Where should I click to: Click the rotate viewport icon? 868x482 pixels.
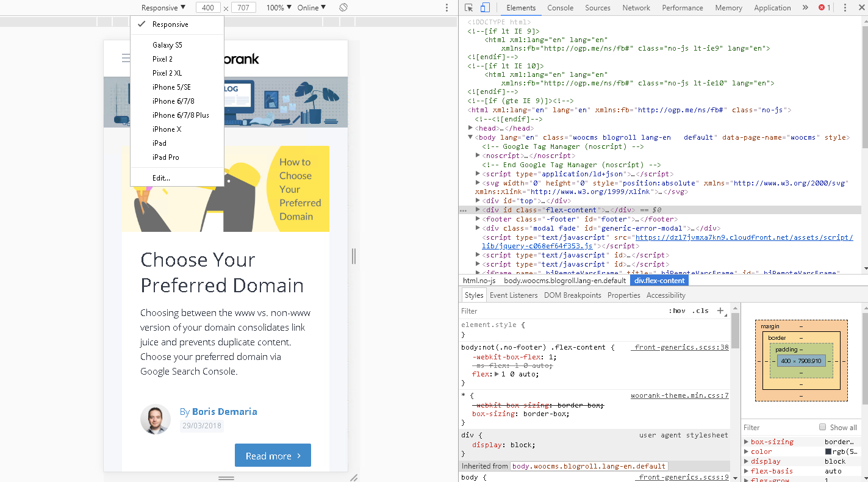pyautogui.click(x=343, y=7)
